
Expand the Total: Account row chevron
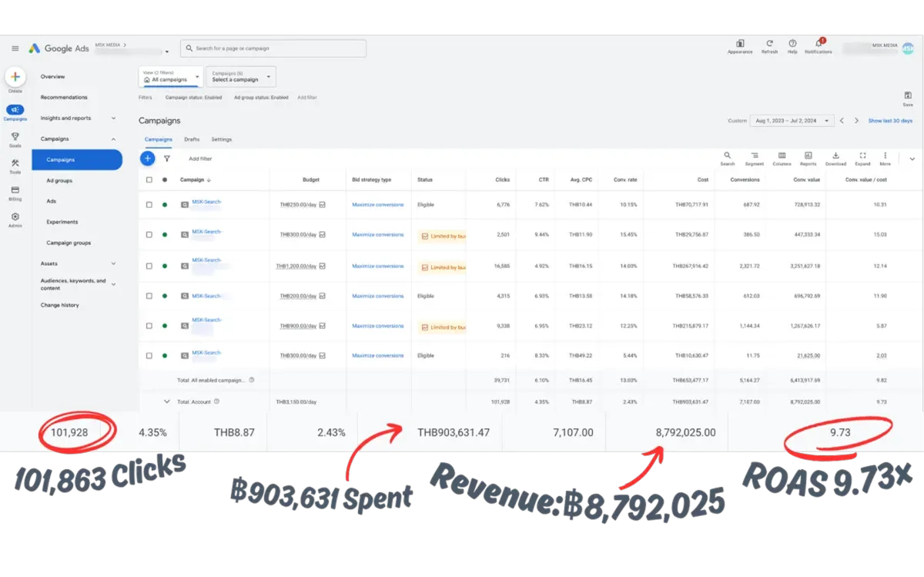click(x=166, y=401)
